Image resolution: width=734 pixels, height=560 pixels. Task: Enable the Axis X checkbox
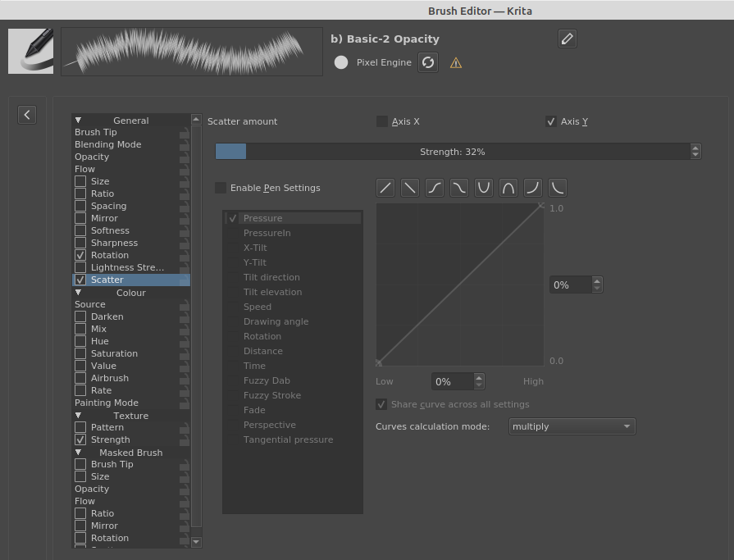pyautogui.click(x=382, y=121)
